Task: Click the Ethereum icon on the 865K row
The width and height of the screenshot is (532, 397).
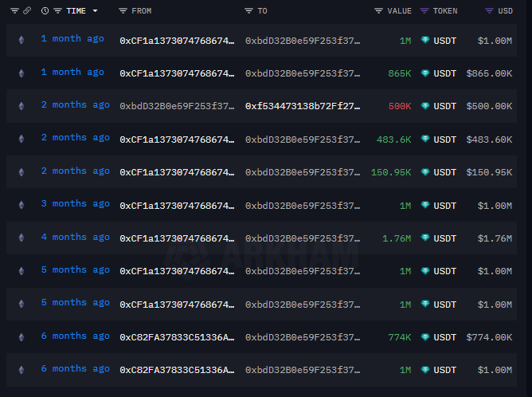Action: pyautogui.click(x=22, y=73)
